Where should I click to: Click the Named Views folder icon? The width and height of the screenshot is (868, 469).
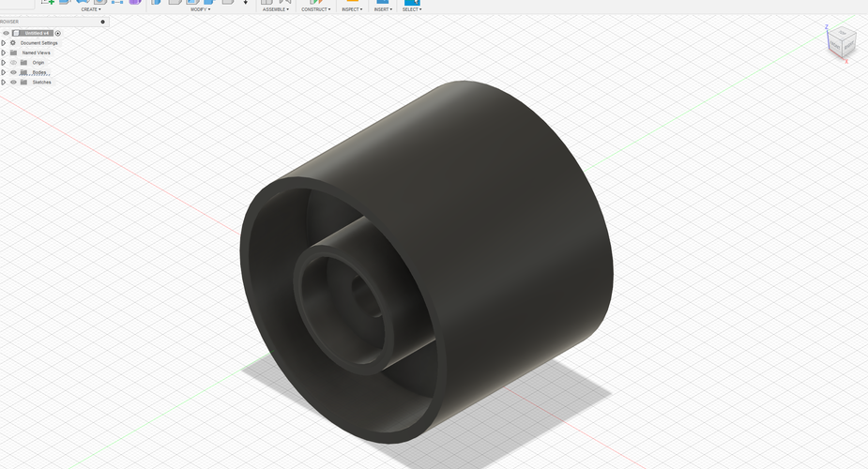(13, 53)
